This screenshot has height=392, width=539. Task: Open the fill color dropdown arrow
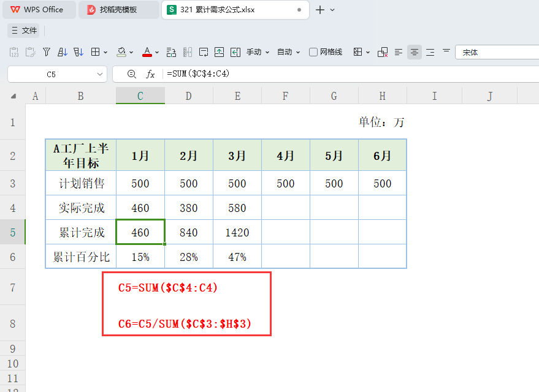pyautogui.click(x=131, y=53)
